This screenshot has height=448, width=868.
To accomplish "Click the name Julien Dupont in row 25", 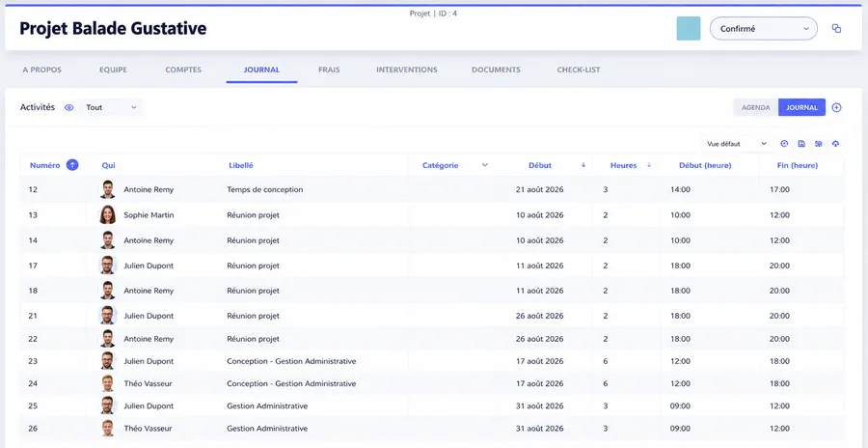I will 149,406.
